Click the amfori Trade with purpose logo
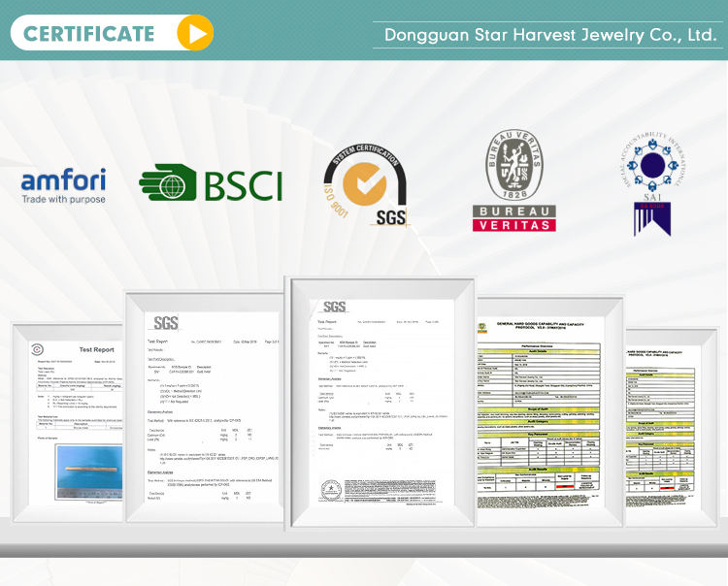 click(64, 185)
